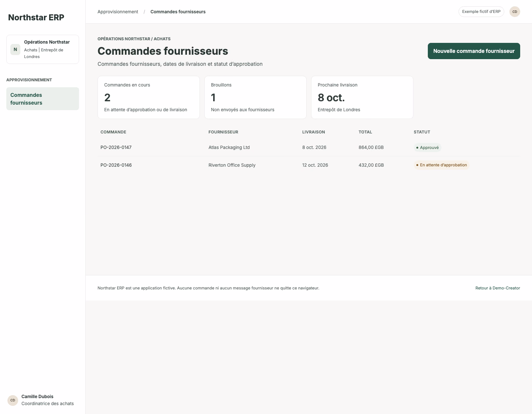Create a Nouvelle commande fournisseur

[x=474, y=51]
